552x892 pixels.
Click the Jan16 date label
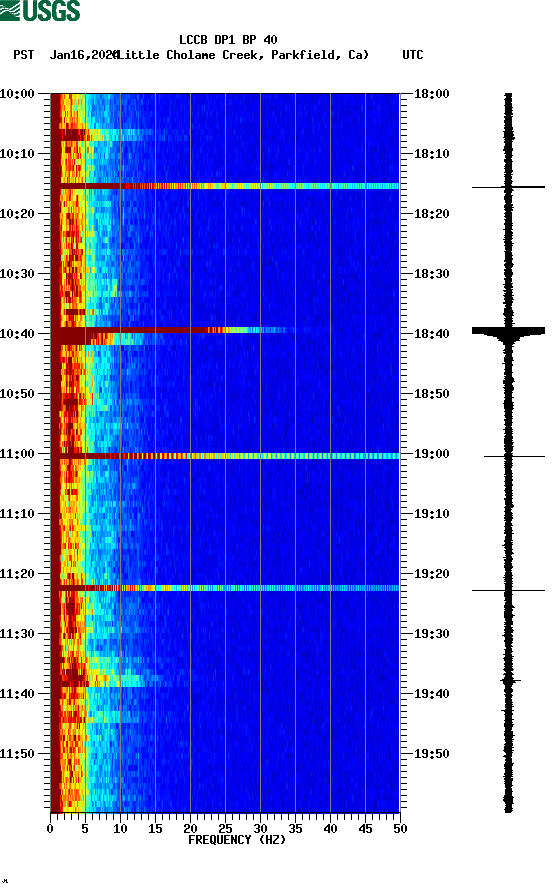click(x=84, y=55)
